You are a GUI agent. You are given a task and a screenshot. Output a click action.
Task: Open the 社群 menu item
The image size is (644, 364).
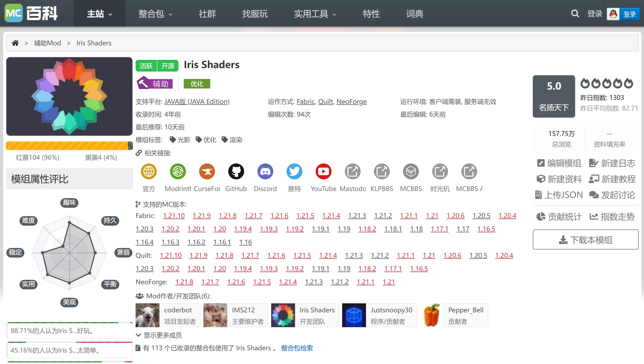(x=207, y=14)
